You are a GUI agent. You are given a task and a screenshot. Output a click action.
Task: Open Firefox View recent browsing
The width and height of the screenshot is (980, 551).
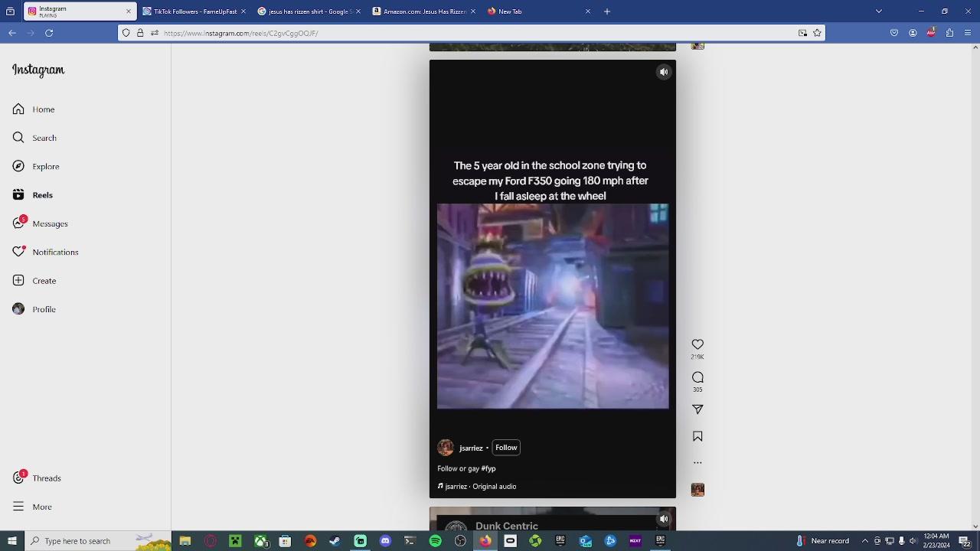click(x=10, y=11)
